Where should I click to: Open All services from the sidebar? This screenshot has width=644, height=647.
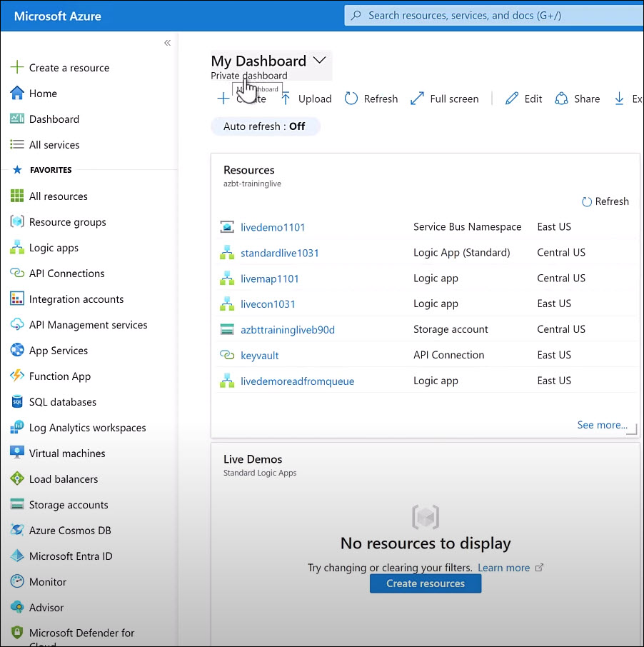[54, 144]
